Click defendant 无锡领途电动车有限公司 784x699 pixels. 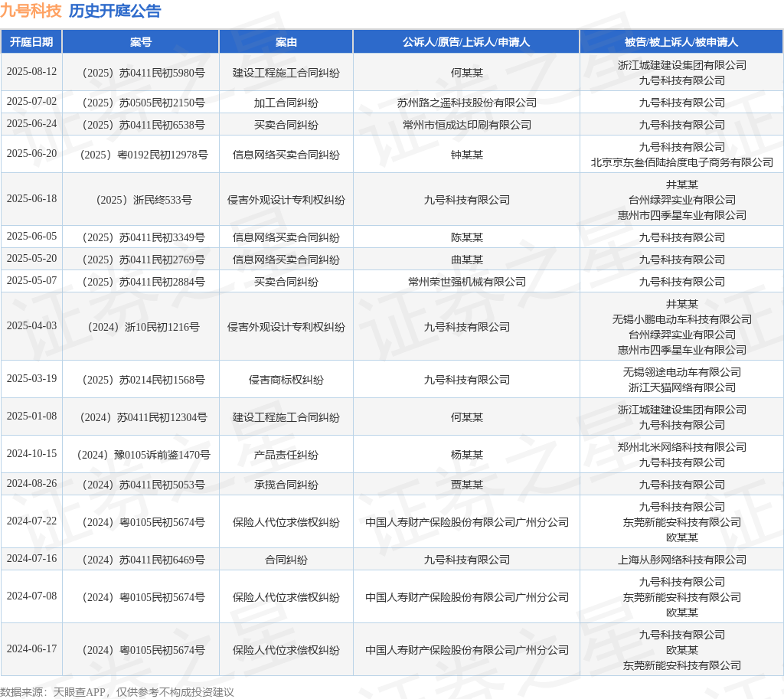click(682, 373)
